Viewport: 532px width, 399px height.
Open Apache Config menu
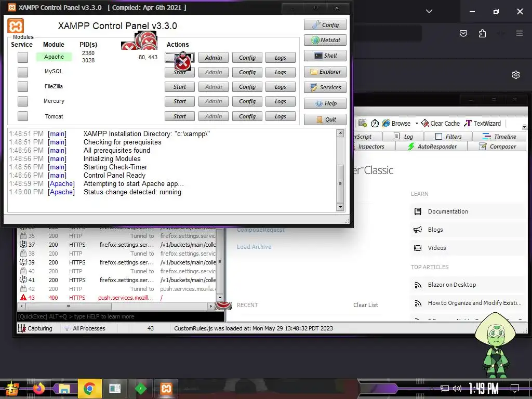(247, 58)
